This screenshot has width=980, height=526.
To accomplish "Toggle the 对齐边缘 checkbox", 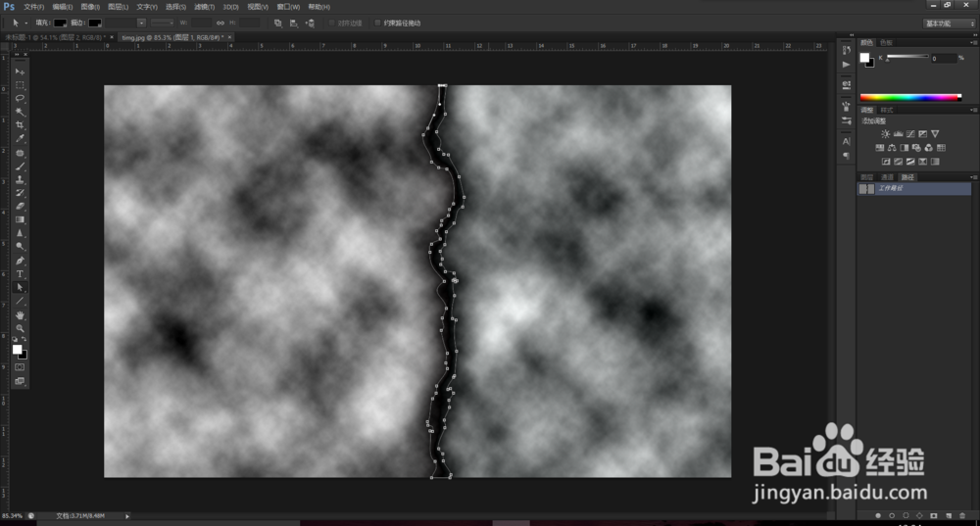I will pyautogui.click(x=331, y=24).
